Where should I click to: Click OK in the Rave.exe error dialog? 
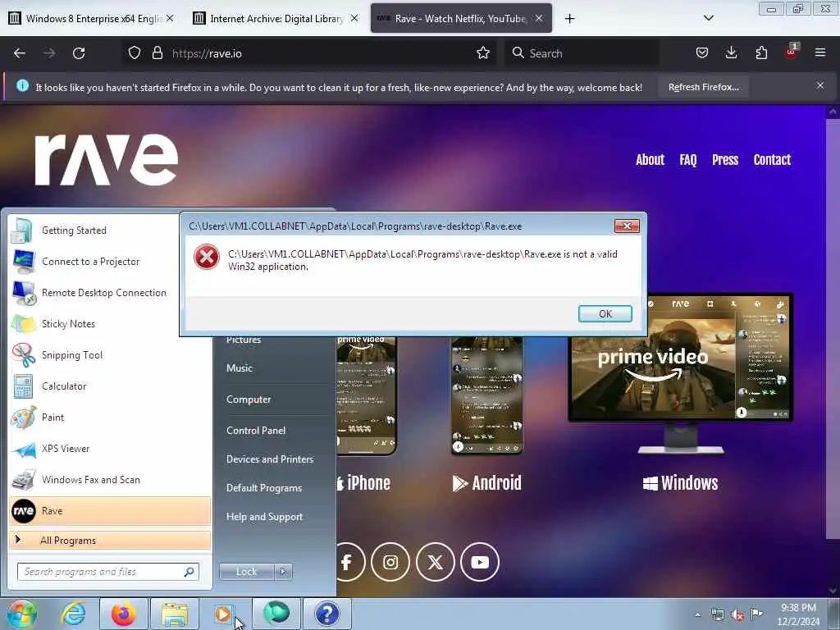605,314
